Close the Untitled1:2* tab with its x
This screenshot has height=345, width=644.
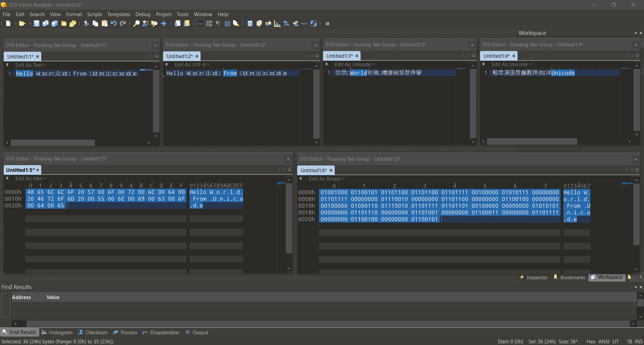click(197, 56)
